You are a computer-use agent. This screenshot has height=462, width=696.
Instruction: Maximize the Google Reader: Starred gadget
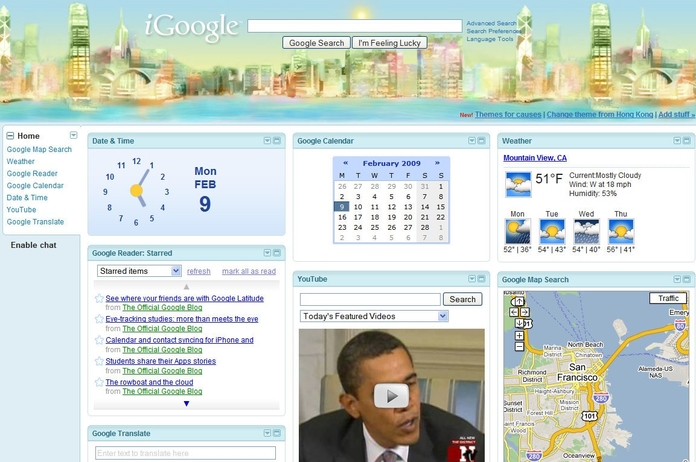(x=277, y=253)
